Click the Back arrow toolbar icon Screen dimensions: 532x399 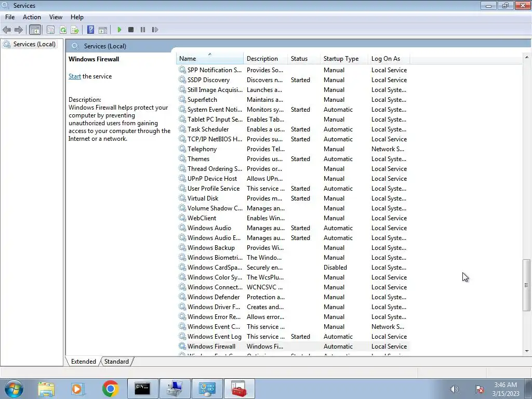point(7,30)
